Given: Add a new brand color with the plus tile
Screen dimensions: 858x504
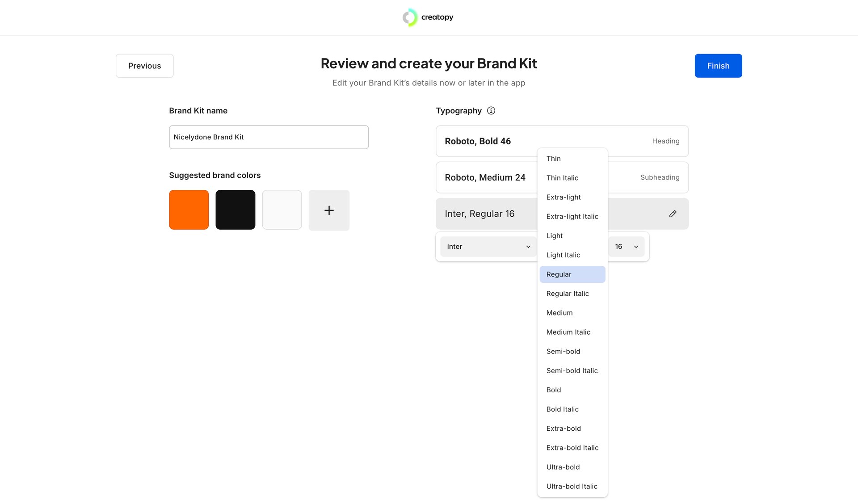Looking at the screenshot, I should coord(329,210).
